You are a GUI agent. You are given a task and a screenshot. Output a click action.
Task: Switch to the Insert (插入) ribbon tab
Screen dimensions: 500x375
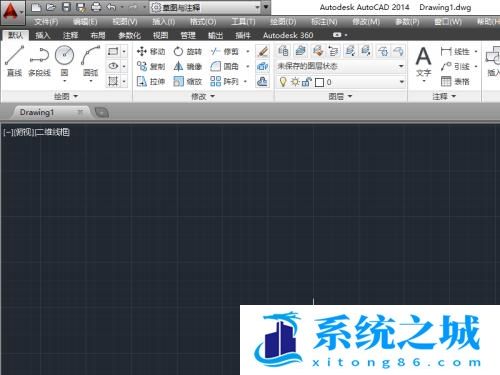click(43, 35)
